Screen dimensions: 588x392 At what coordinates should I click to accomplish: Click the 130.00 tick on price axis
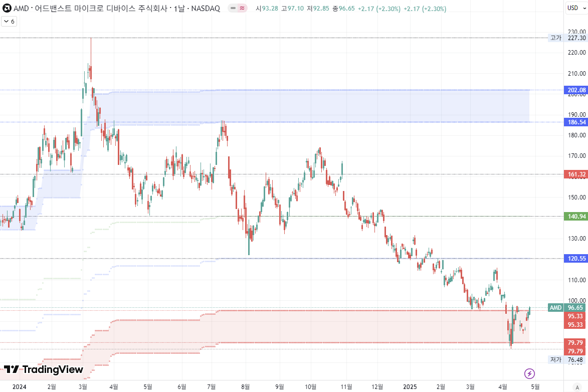(x=577, y=239)
